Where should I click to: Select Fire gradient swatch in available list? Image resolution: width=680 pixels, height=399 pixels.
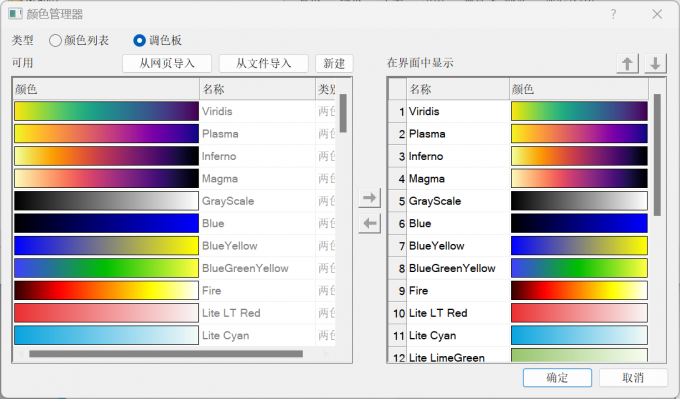(x=106, y=291)
